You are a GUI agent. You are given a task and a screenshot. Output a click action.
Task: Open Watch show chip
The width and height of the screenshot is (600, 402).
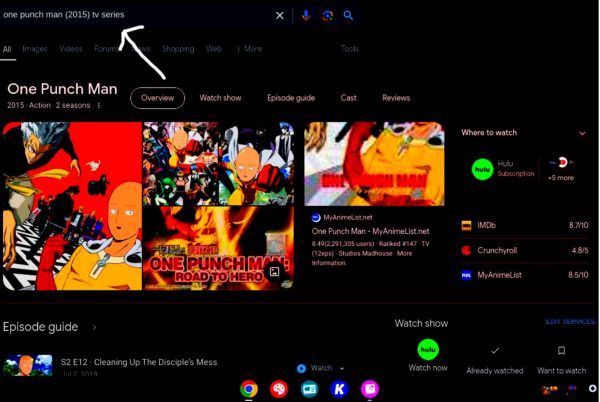click(x=220, y=98)
